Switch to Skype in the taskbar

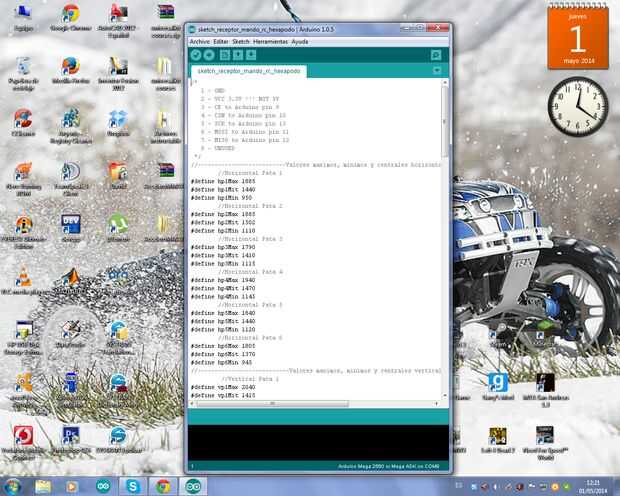coord(133,487)
